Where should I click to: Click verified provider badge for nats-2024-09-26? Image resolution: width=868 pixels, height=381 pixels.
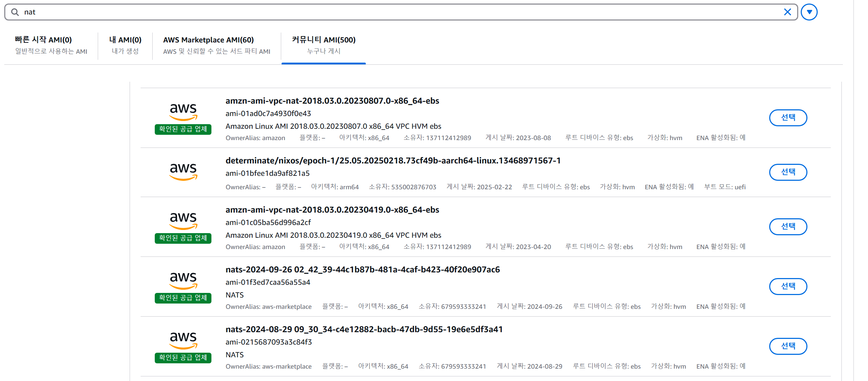[x=183, y=298]
